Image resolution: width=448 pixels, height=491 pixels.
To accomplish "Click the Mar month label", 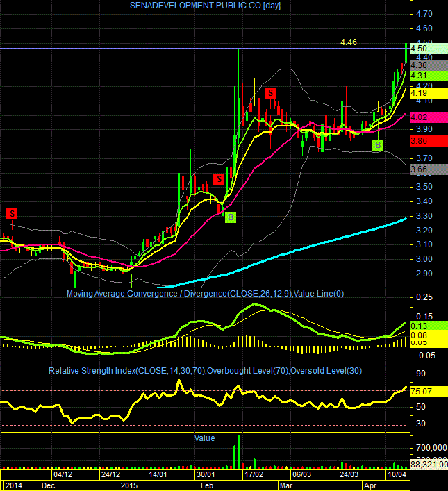I will click(286, 485).
